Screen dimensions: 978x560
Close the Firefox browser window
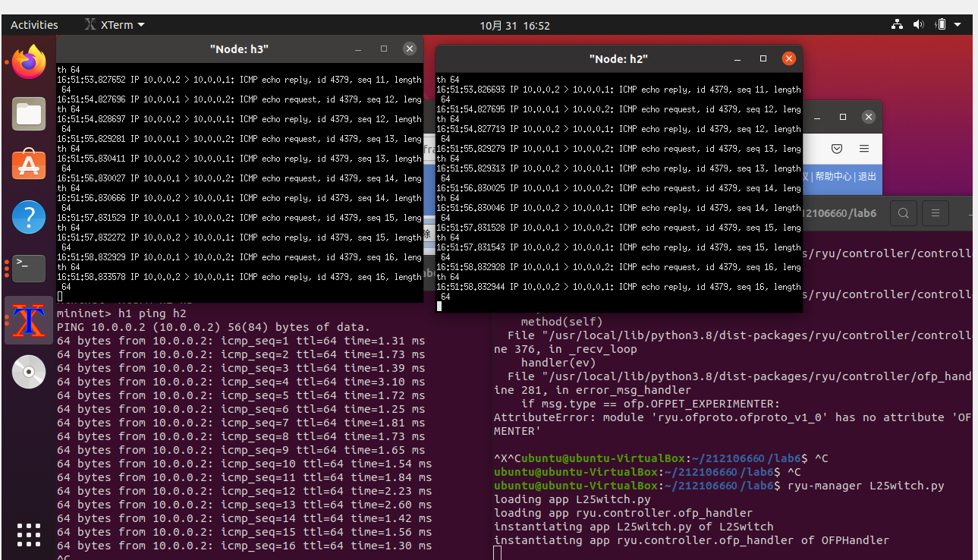869,117
